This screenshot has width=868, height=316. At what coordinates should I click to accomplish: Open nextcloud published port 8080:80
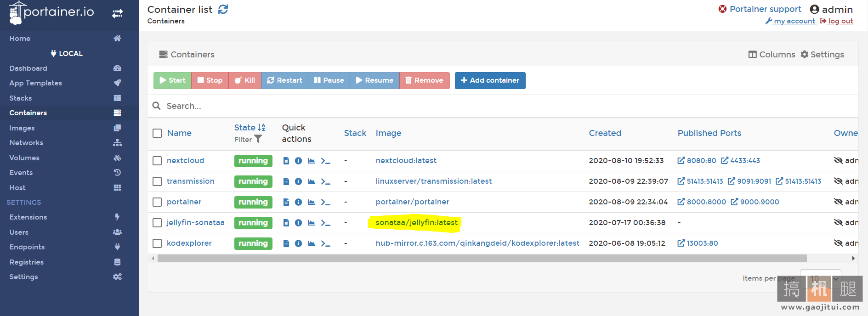[x=697, y=161]
